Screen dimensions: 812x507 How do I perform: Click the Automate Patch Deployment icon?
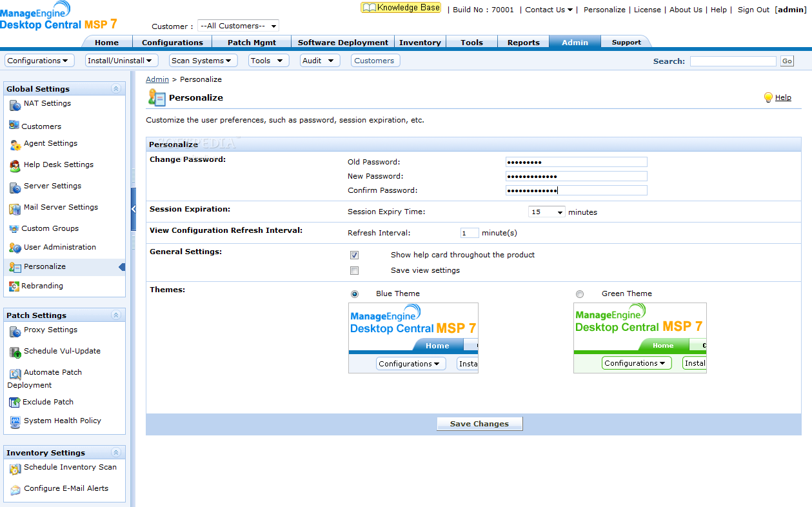(15, 373)
